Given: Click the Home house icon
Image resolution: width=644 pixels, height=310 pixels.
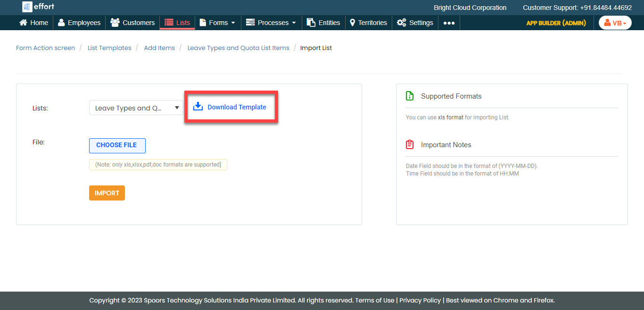Looking at the screenshot, I should 23,23.
